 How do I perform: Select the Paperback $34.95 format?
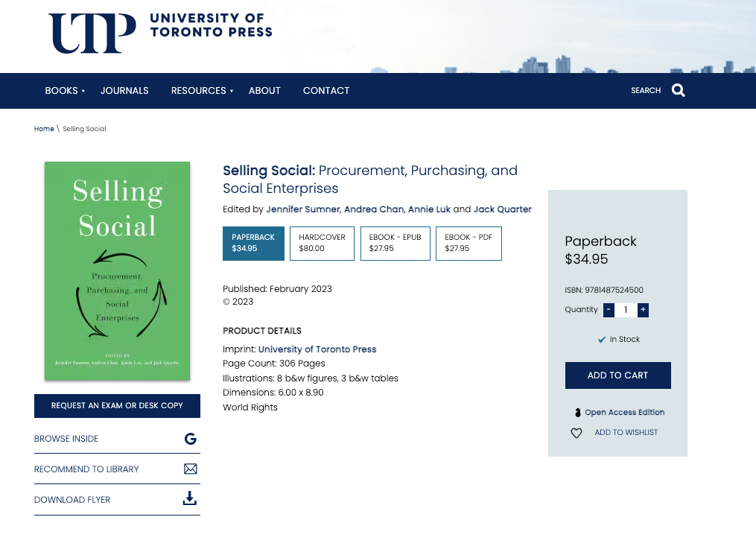253,243
